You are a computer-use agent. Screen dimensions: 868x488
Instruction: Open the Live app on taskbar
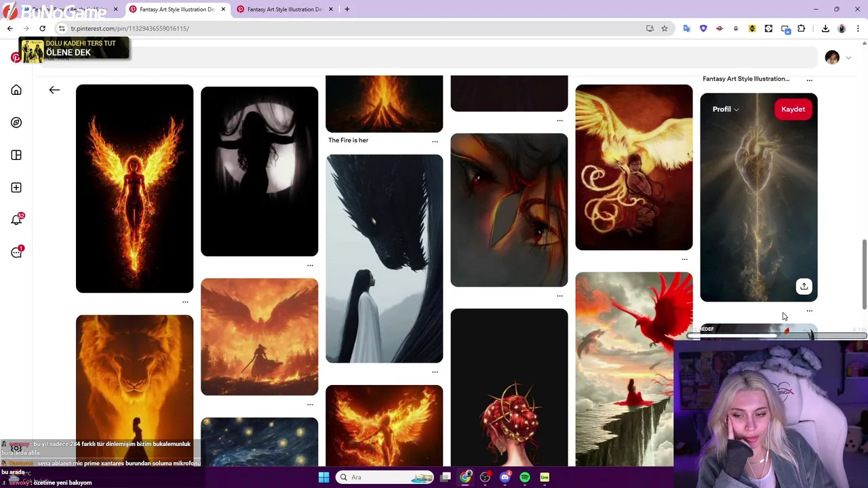coord(545,477)
